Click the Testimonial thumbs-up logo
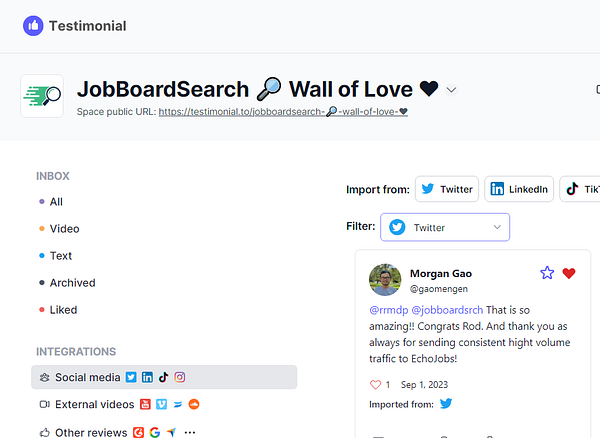 click(x=33, y=26)
